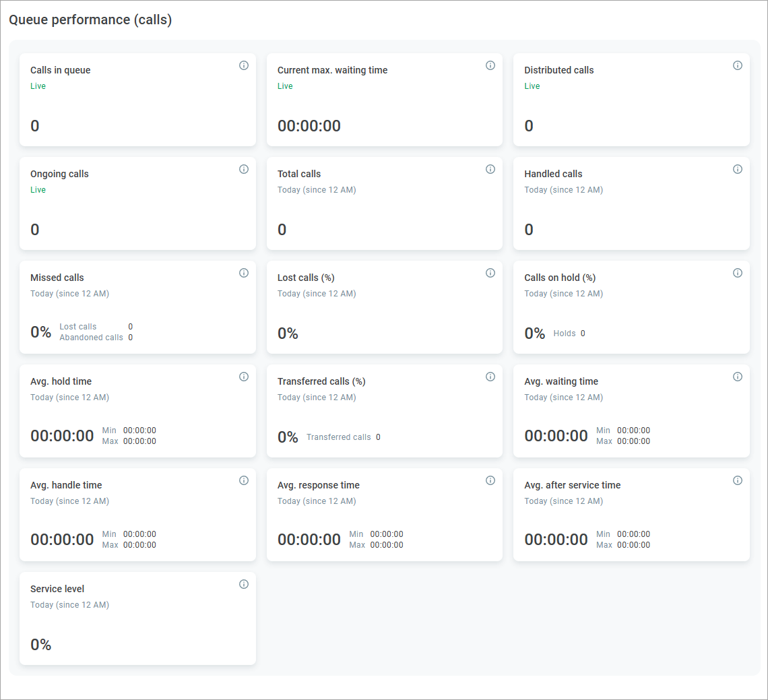Click the Calls in queue title
Screen dimensions: 768x700
tap(60, 70)
